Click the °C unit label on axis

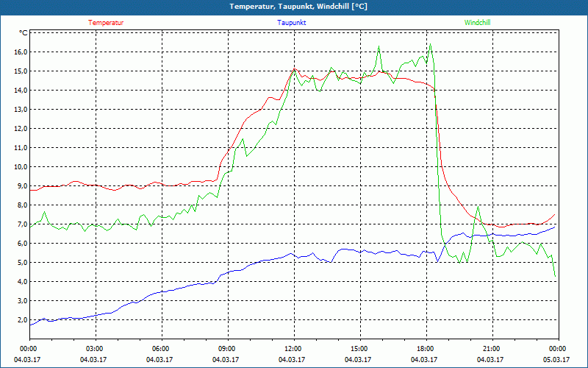tap(24, 33)
